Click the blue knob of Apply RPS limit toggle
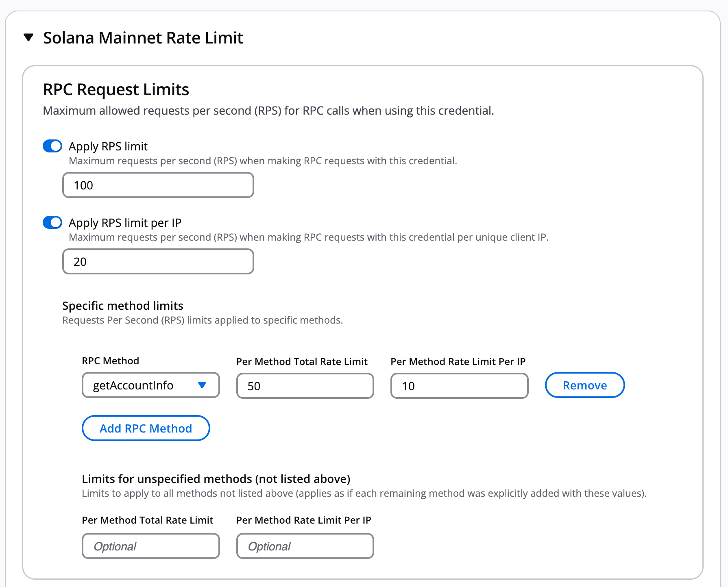728x587 pixels. 56,146
